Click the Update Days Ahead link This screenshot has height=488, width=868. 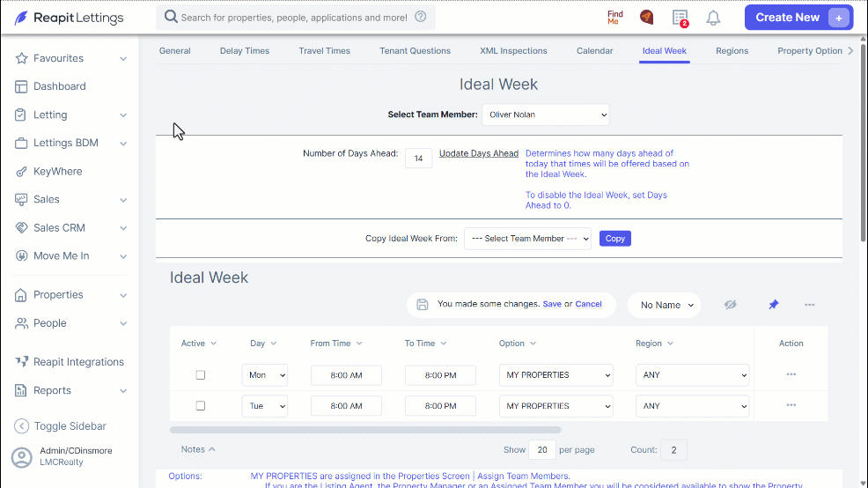(x=479, y=153)
